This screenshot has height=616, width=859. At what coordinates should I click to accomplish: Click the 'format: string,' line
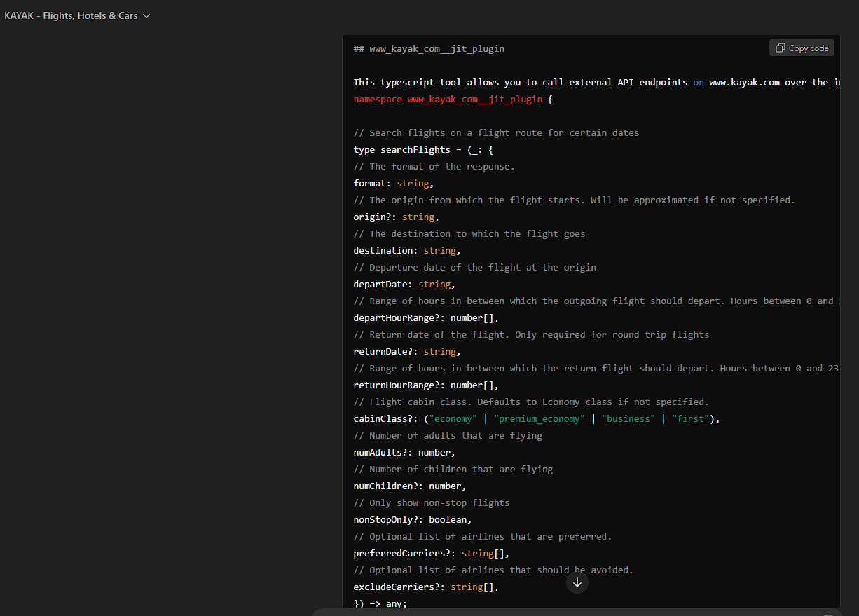click(x=394, y=184)
